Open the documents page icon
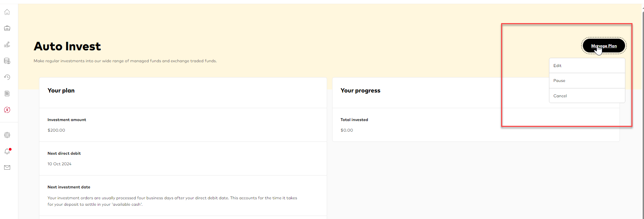The height and width of the screenshot is (219, 644). coord(7,94)
